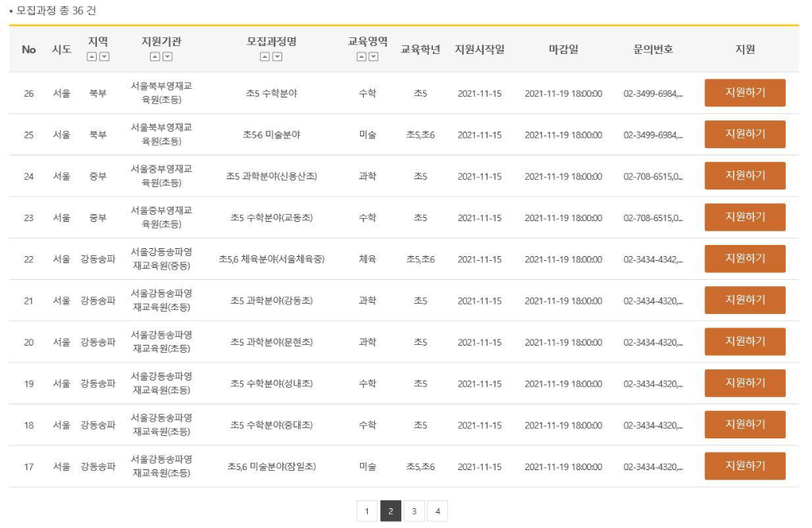Click course name 초5-6 미술분야 in row 25
Screen dimensions: 812x528
coord(271,135)
